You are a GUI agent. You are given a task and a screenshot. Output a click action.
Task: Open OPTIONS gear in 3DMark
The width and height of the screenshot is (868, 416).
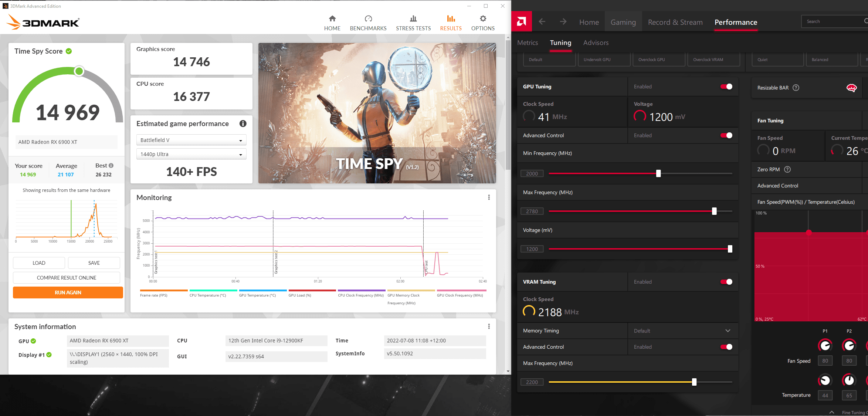[x=483, y=23]
